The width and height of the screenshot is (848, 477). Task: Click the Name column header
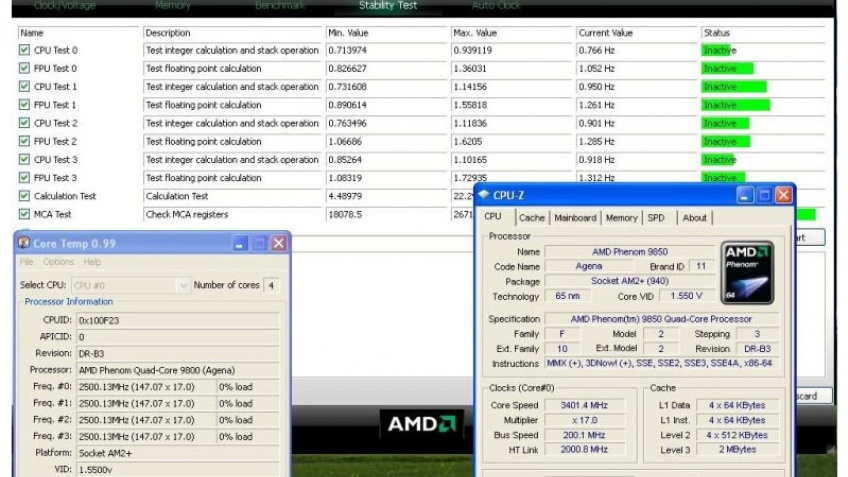(78, 32)
